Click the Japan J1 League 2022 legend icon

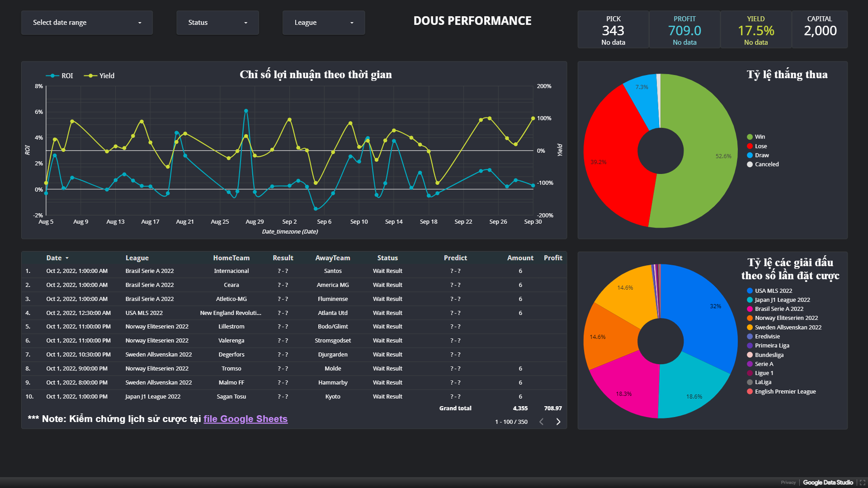click(750, 300)
